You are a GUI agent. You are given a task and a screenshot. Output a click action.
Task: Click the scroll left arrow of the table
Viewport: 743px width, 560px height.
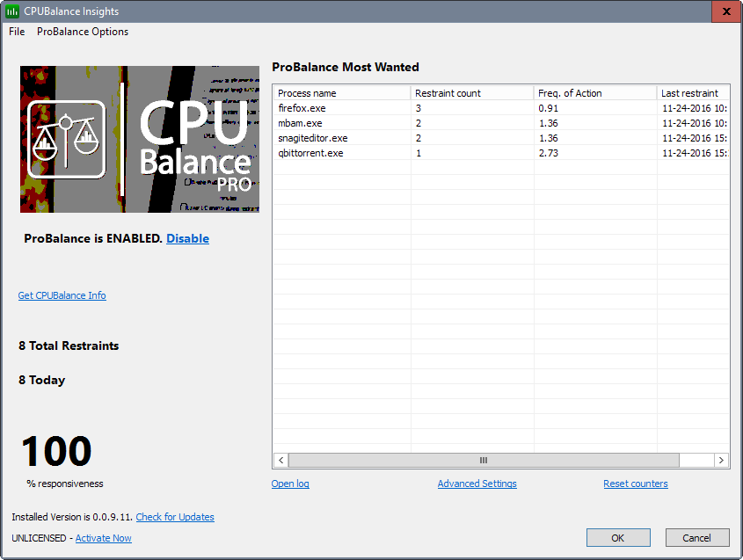281,460
